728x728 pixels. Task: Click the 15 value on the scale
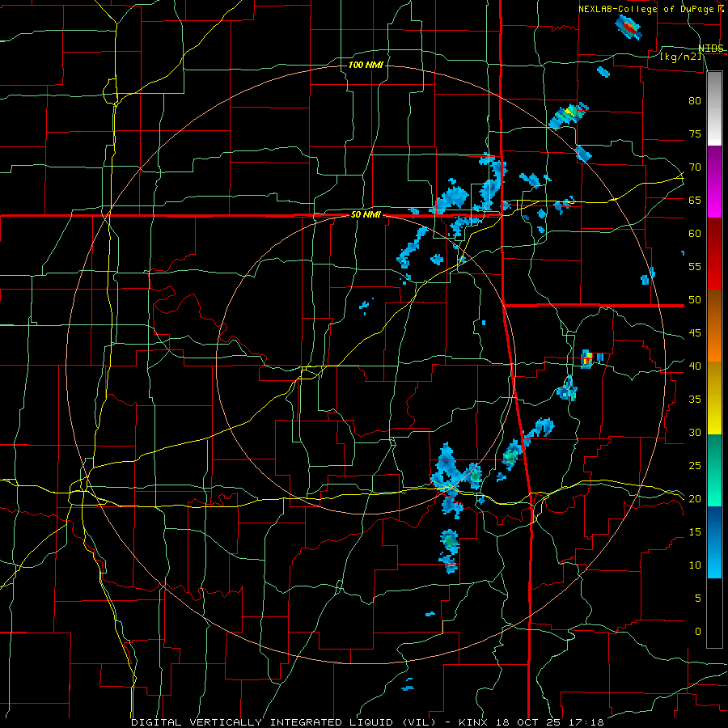(x=695, y=532)
